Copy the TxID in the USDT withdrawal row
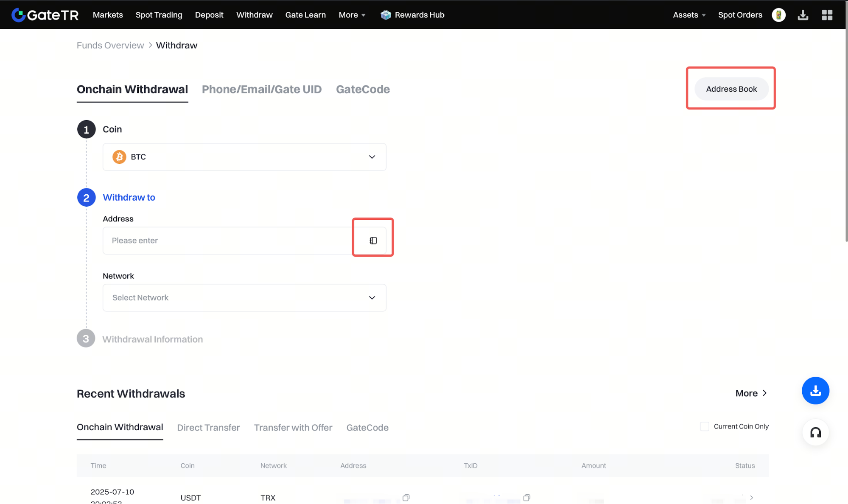848x504 pixels. click(526, 498)
